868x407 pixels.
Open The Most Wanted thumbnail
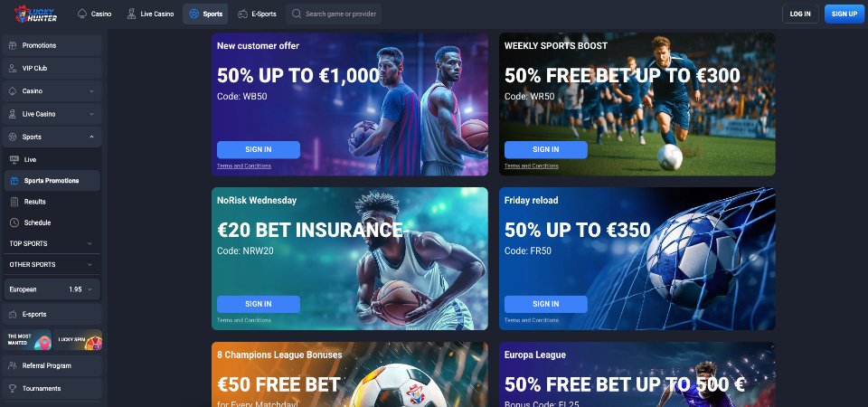tap(27, 340)
